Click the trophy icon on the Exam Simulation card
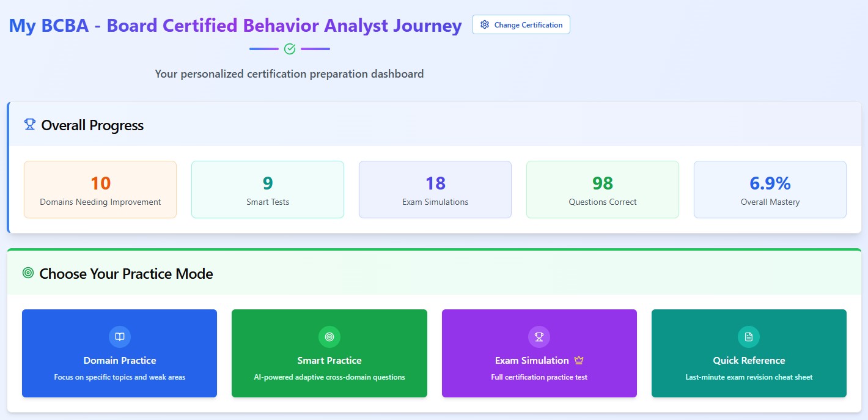868x420 pixels. pos(539,336)
